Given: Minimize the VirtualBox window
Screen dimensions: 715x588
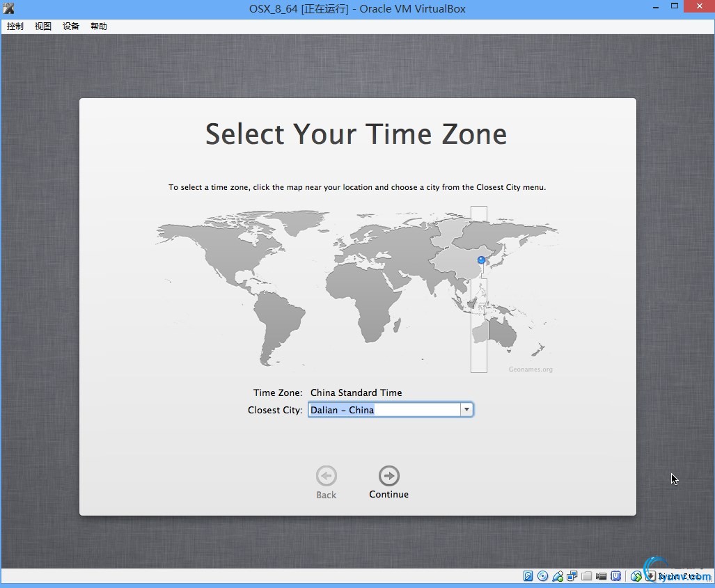Looking at the screenshot, I should tap(656, 8).
